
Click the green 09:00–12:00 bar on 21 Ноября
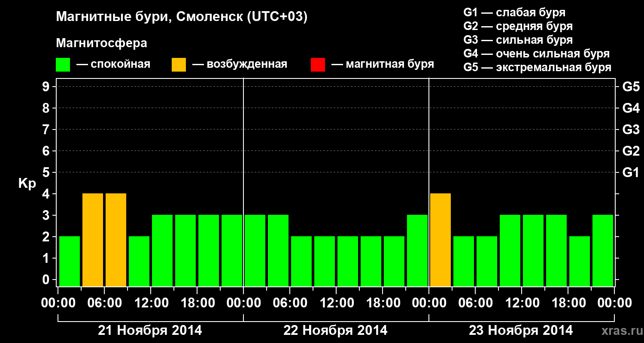(139, 261)
